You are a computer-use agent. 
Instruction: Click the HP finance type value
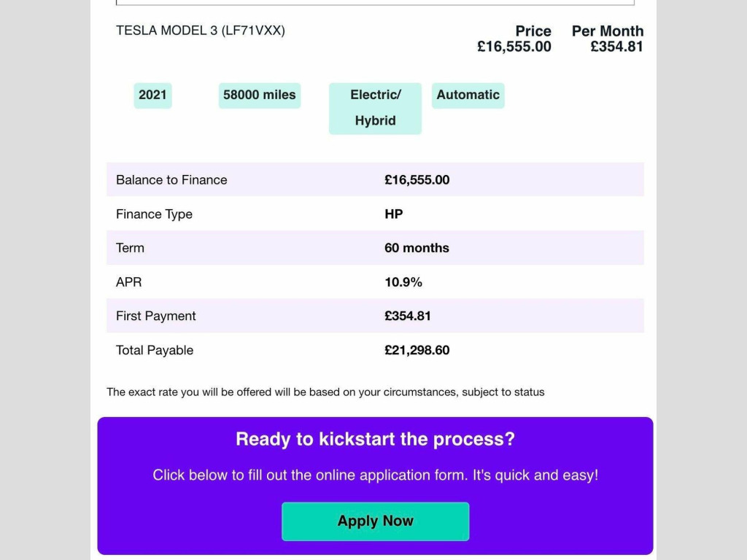pos(394,214)
